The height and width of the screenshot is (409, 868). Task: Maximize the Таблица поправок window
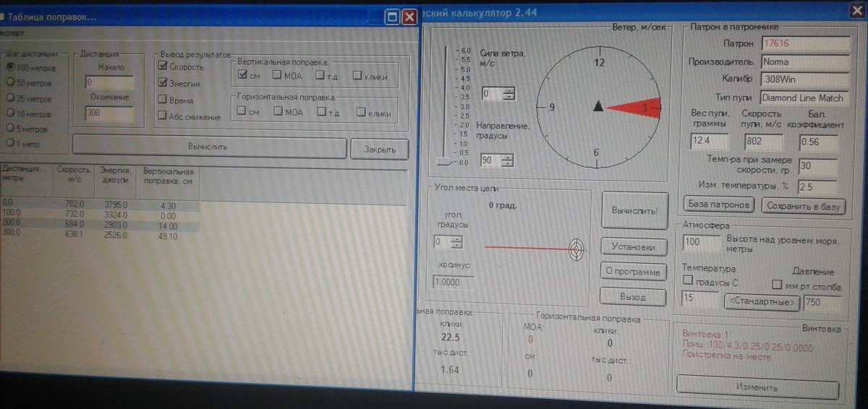(393, 17)
